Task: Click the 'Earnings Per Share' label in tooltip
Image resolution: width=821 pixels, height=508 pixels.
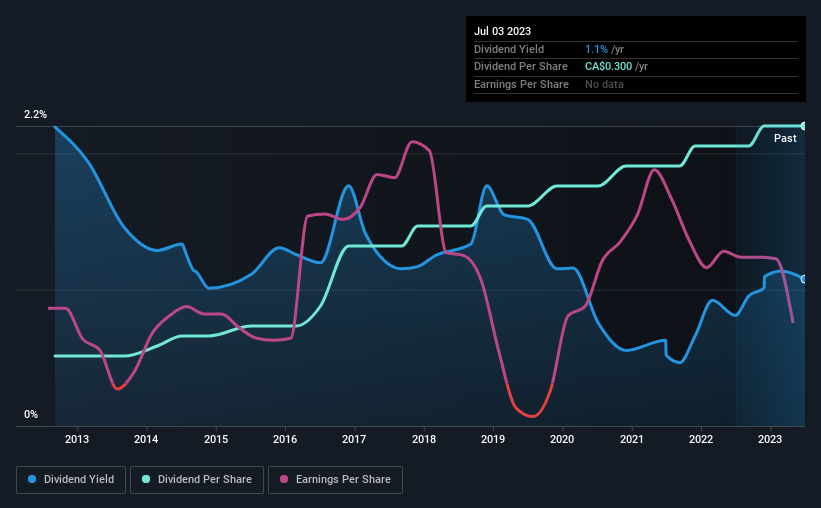Action: coord(521,84)
